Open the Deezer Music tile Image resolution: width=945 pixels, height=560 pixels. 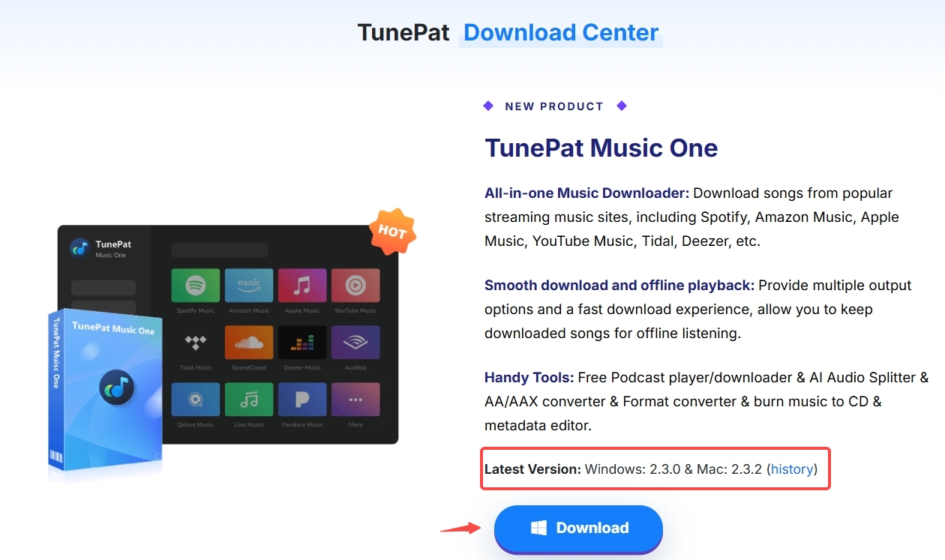[x=301, y=343]
